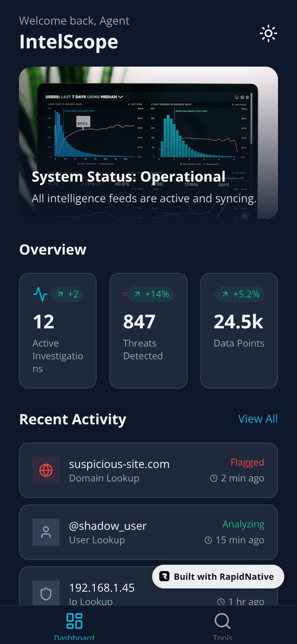Tap the clock icon next to 15 min ago
The height and width of the screenshot is (644, 297).
pos(208,540)
